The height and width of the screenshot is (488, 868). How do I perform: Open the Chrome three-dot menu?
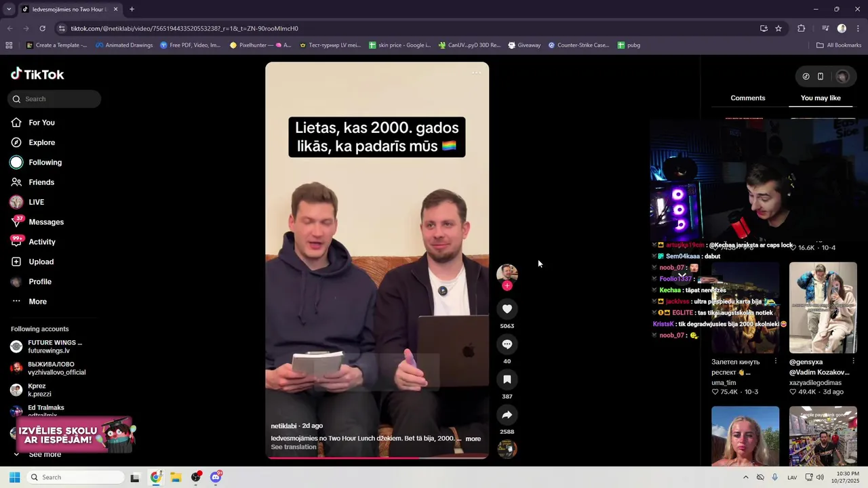coord(859,28)
